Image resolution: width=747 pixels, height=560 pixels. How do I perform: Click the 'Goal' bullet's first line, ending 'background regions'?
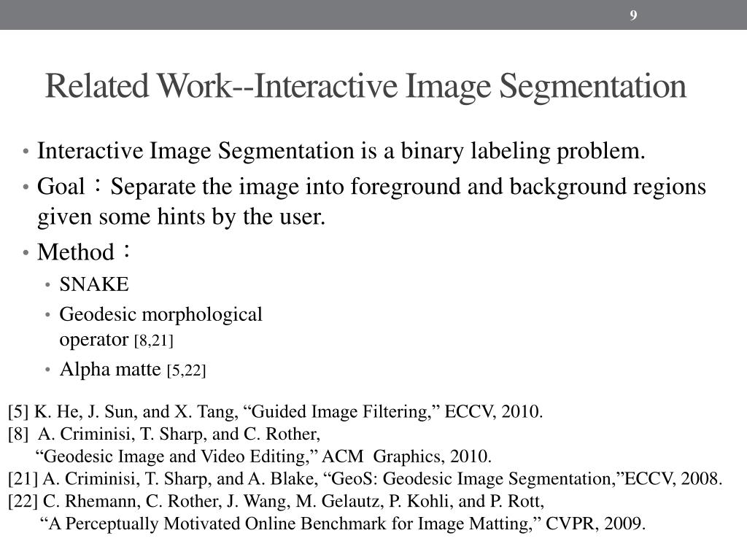click(x=371, y=187)
